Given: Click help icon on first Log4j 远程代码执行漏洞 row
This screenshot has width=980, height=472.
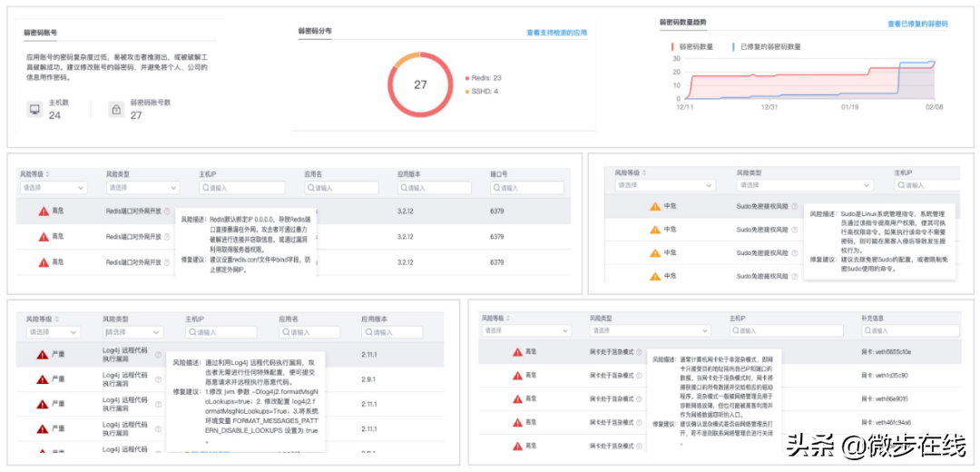Looking at the screenshot, I should click(158, 355).
